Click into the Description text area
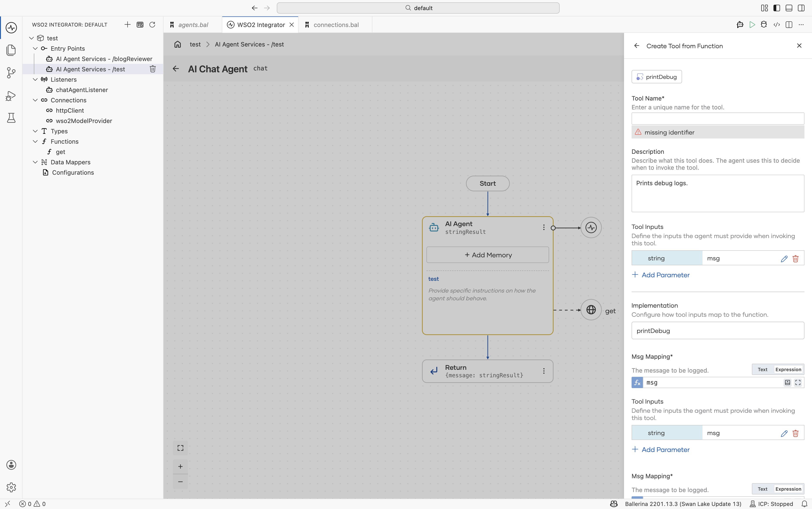Viewport: 812px width, 509px height. [x=718, y=193]
